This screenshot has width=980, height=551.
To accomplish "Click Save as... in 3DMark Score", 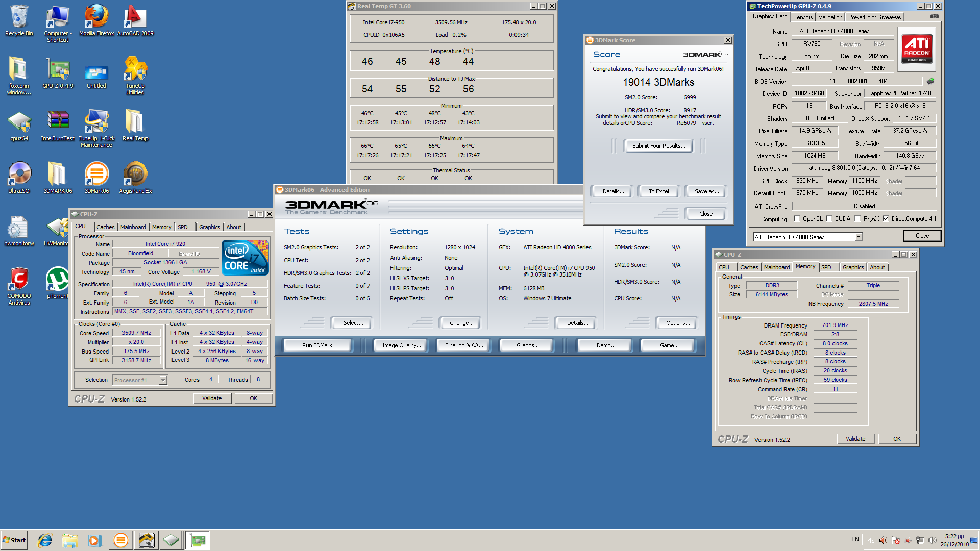I will (x=706, y=191).
